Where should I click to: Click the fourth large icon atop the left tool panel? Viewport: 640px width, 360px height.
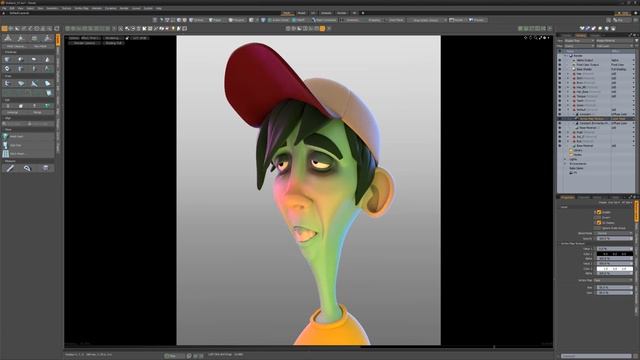pyautogui.click(x=47, y=38)
